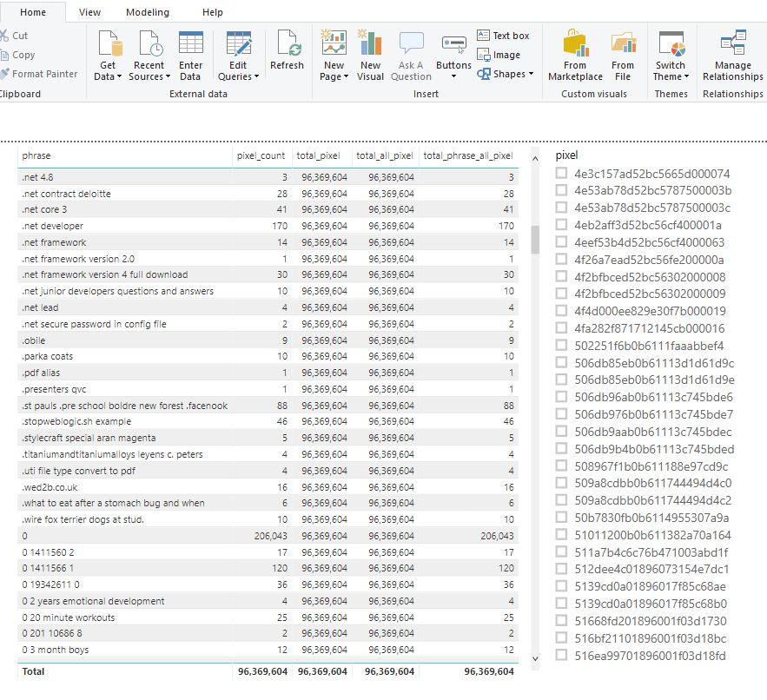Click '0 3 month boys' phrase
767x700 pixels.
pos(56,650)
